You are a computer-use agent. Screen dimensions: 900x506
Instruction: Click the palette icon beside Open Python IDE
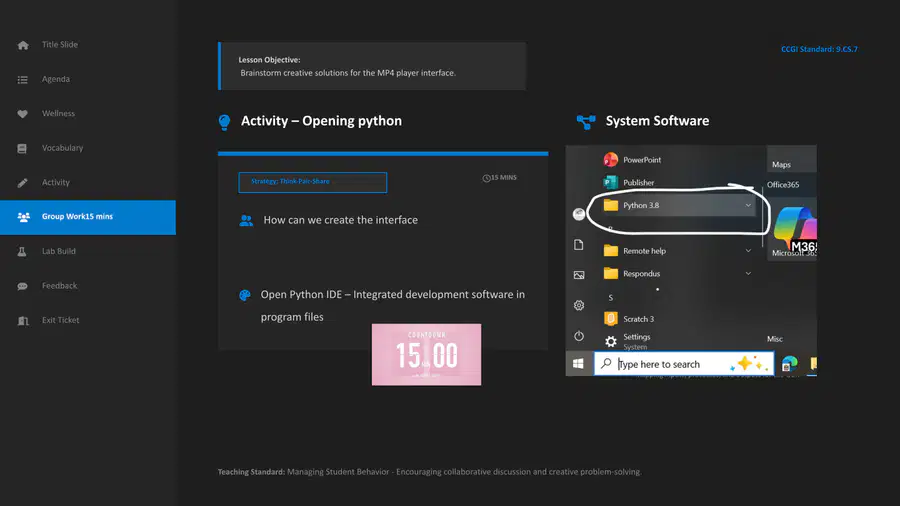(245, 295)
